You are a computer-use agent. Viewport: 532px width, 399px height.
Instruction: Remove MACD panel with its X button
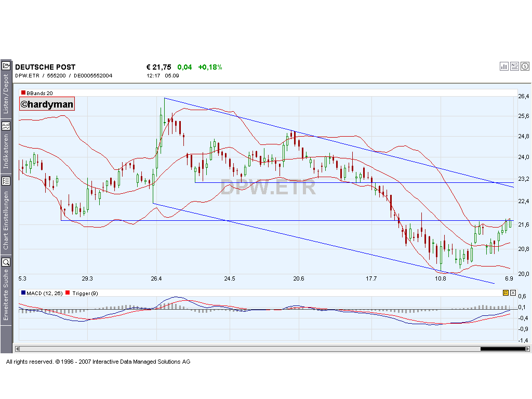coord(513,293)
